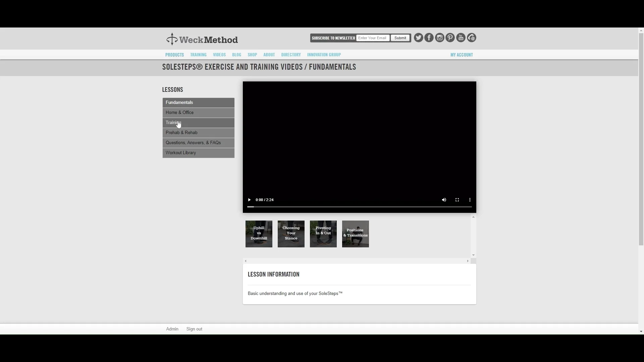Open Uphill vs Downhill video thumbnail
Screen dimensions: 644x362
point(259,234)
